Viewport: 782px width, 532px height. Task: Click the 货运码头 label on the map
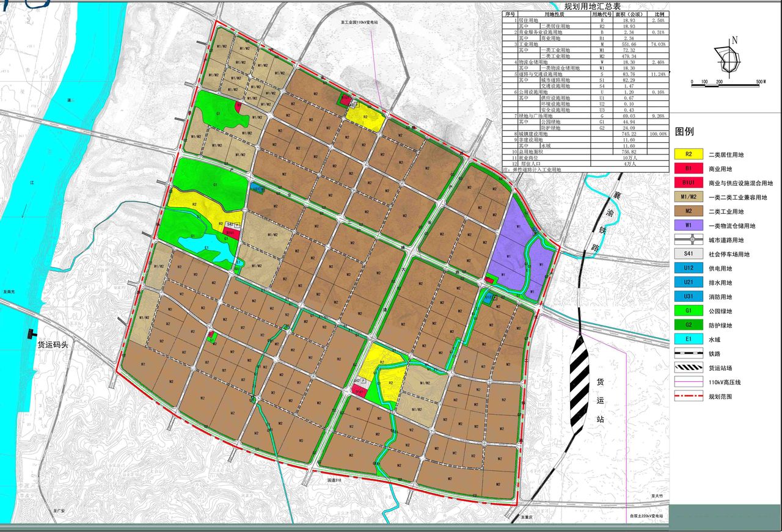click(x=54, y=345)
